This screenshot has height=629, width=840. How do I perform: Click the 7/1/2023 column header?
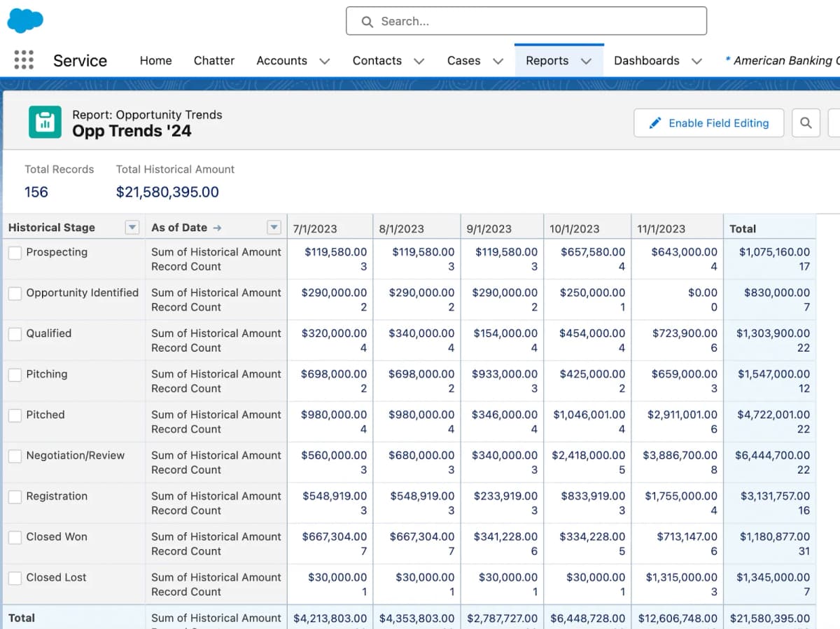315,228
